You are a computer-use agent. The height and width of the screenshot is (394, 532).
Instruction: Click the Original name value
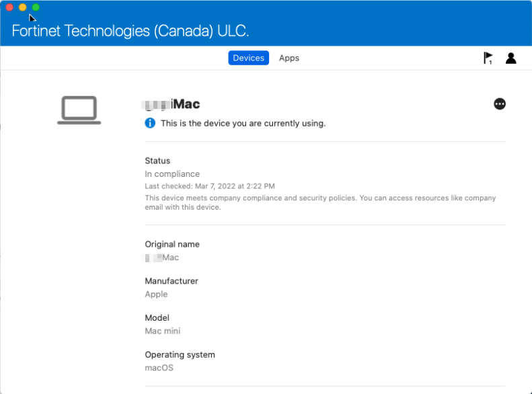point(162,258)
